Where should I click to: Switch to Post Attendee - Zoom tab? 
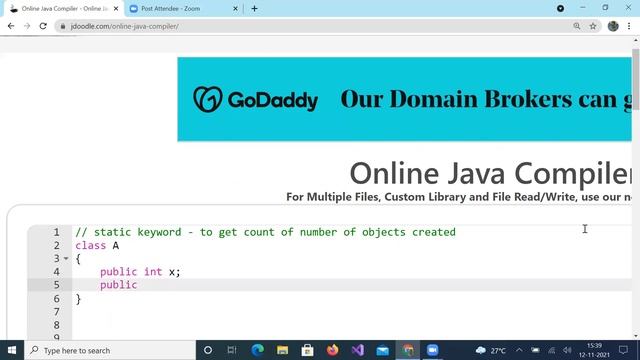pyautogui.click(x=184, y=9)
